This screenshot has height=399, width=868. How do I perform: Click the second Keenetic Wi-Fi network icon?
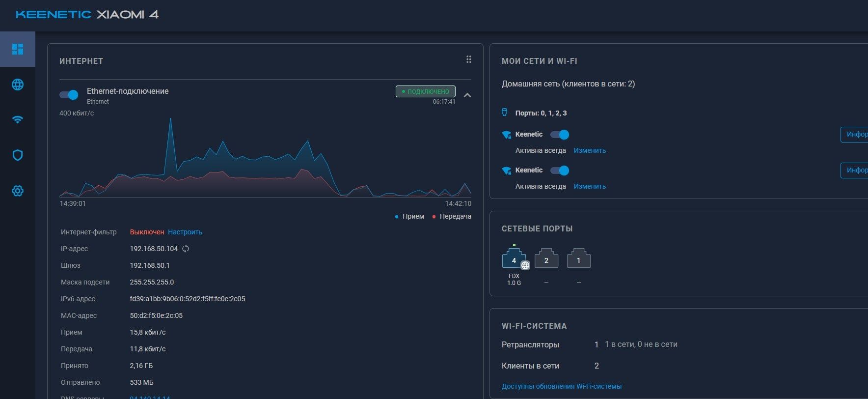[506, 171]
